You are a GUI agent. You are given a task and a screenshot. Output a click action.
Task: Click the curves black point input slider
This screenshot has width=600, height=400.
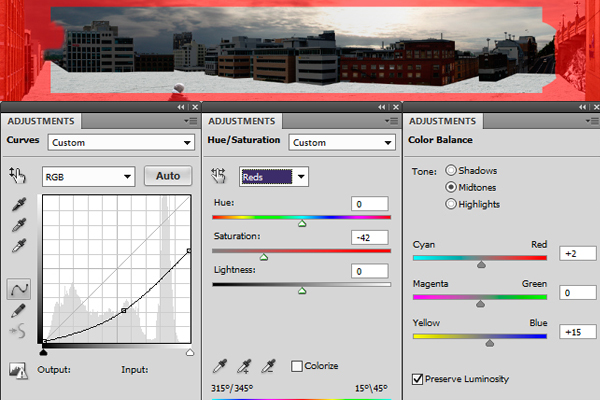[43, 352]
